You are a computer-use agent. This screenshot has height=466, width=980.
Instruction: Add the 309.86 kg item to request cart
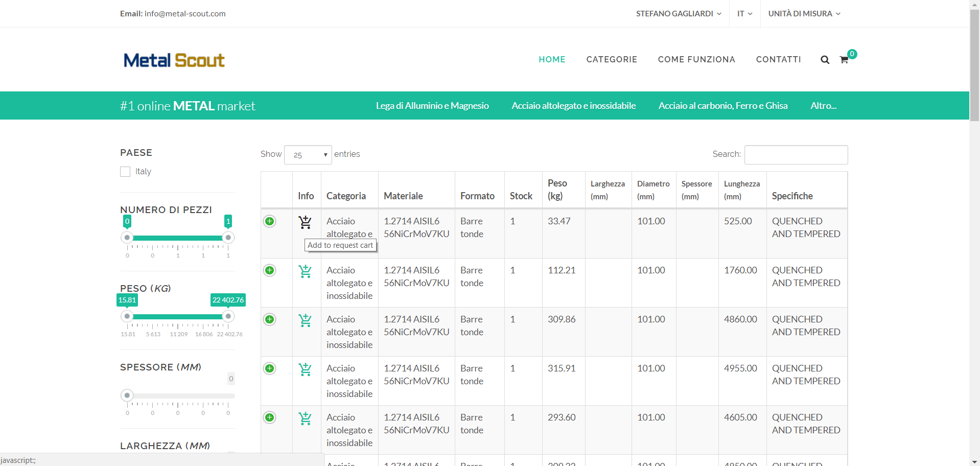click(305, 320)
